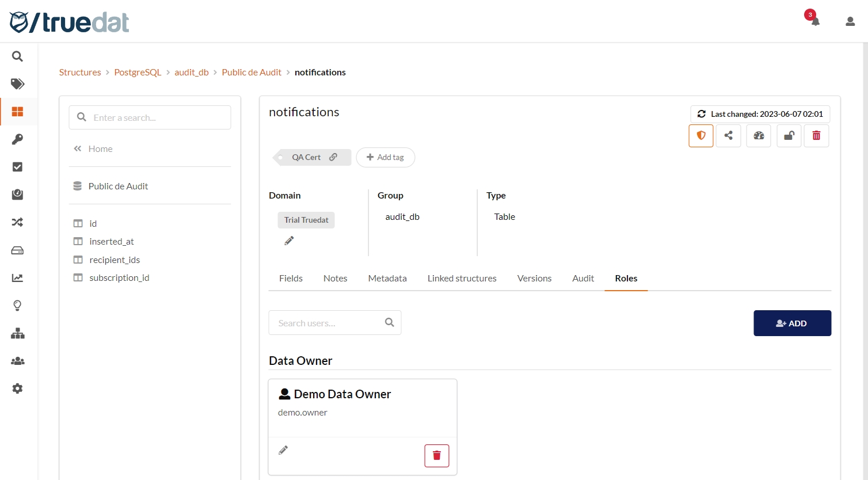Viewport: 868px width, 480px height.
Task: Click the shield icon button
Action: point(701,136)
